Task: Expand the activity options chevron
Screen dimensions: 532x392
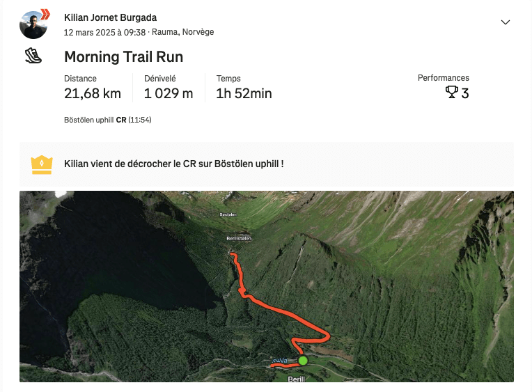Action: pos(506,22)
